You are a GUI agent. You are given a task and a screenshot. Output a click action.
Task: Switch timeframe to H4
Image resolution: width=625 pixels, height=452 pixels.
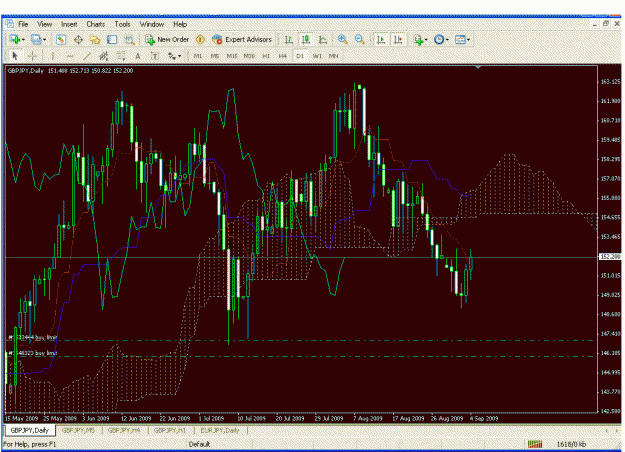tap(283, 56)
